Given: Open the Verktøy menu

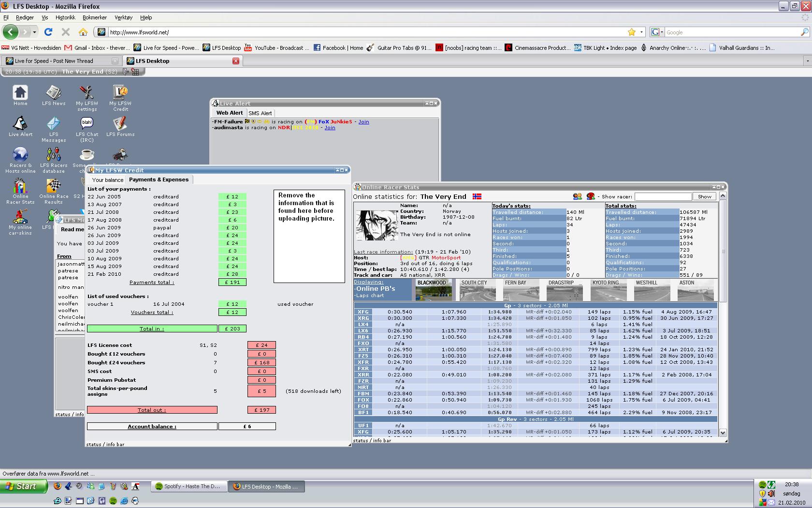Looking at the screenshot, I should click(123, 17).
